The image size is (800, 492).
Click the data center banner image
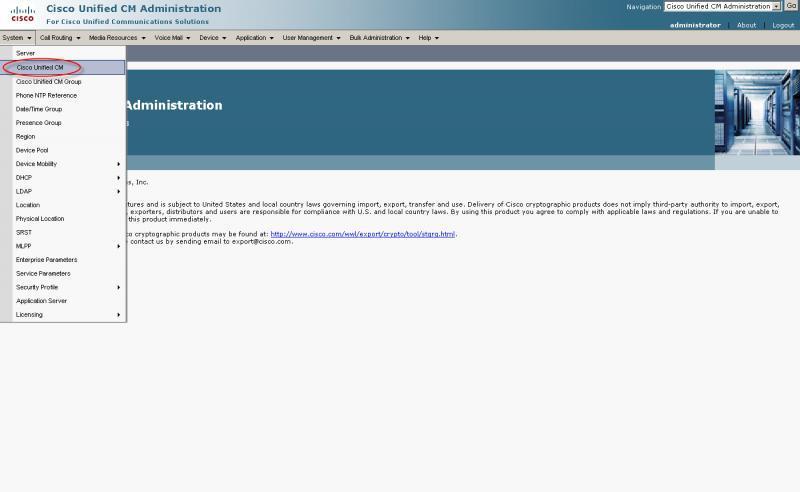[x=757, y=112]
